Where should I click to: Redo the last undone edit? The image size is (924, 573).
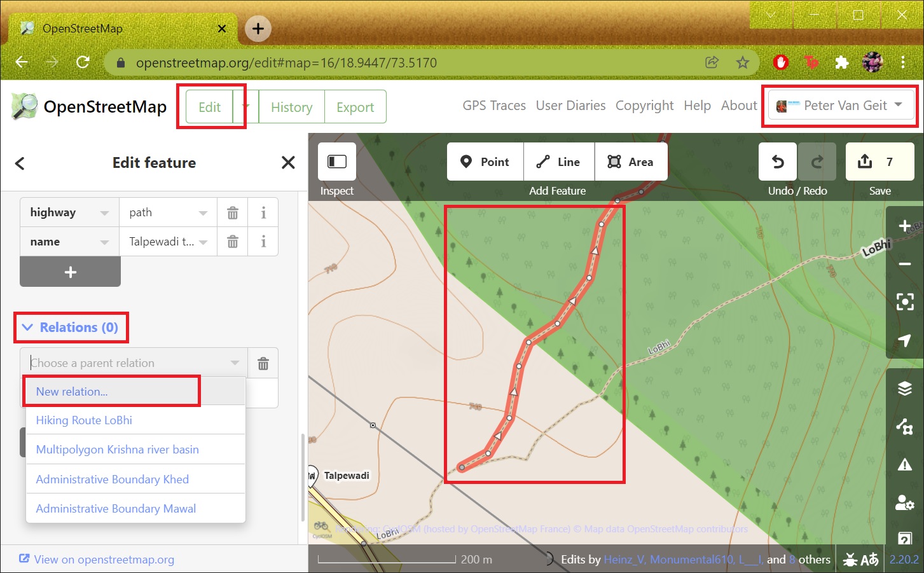(817, 162)
